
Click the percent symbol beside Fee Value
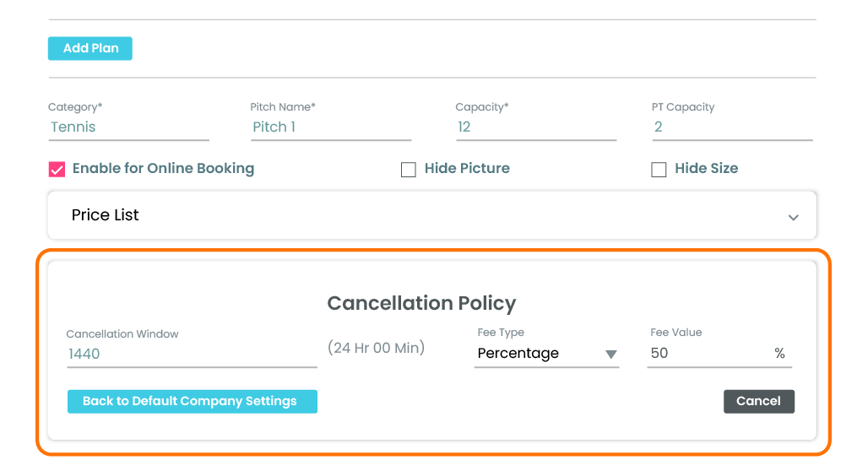click(x=779, y=354)
